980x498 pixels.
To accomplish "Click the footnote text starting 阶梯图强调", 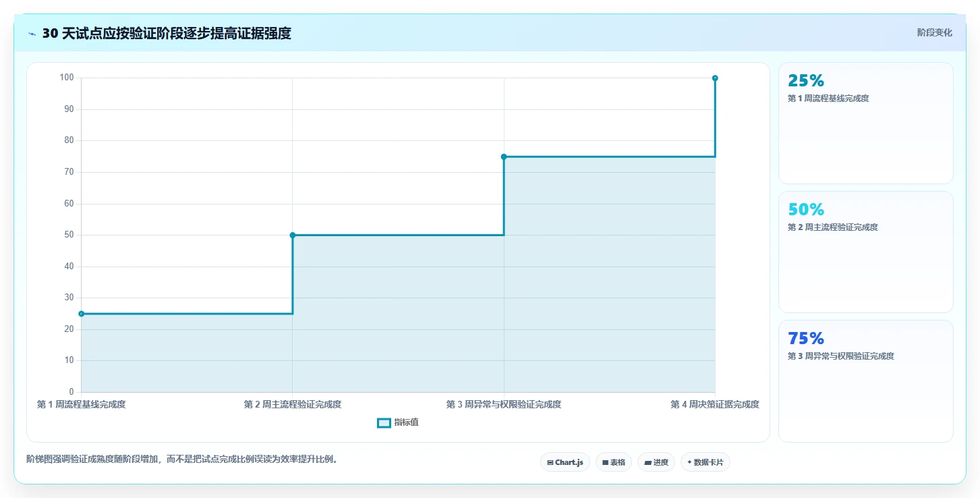I will click(182, 460).
